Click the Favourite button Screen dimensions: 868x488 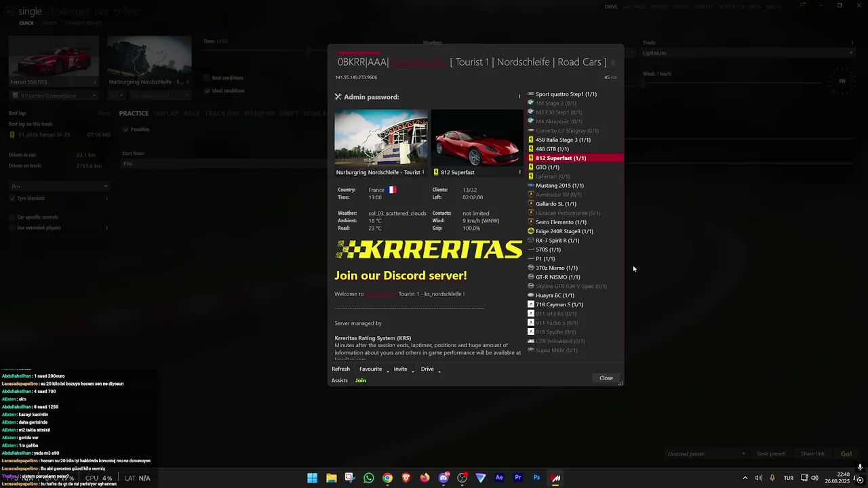pos(370,369)
